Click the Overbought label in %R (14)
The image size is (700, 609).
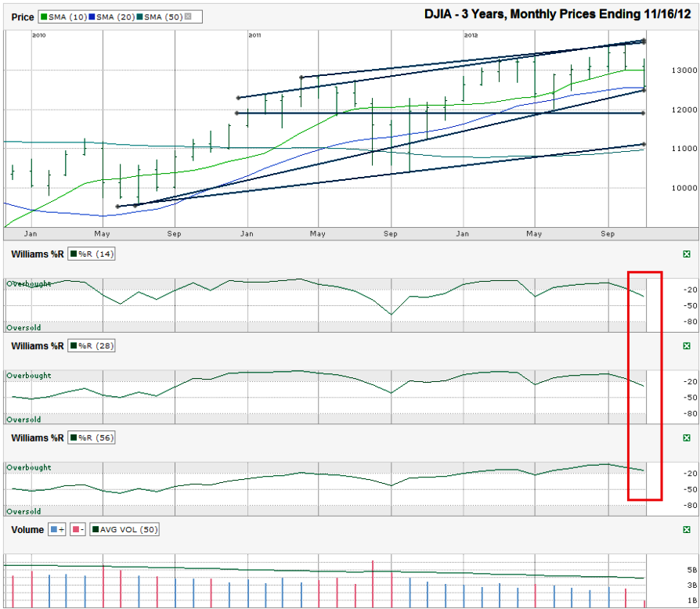29,283
